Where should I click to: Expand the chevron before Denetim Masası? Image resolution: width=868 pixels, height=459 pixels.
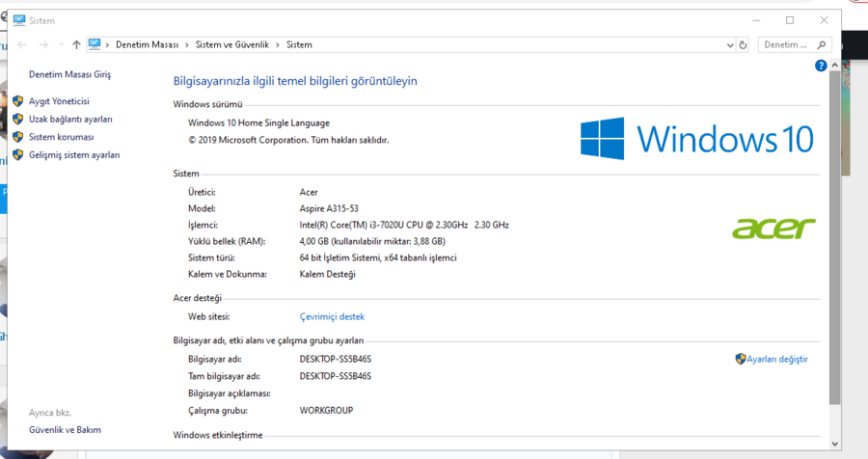click(107, 45)
